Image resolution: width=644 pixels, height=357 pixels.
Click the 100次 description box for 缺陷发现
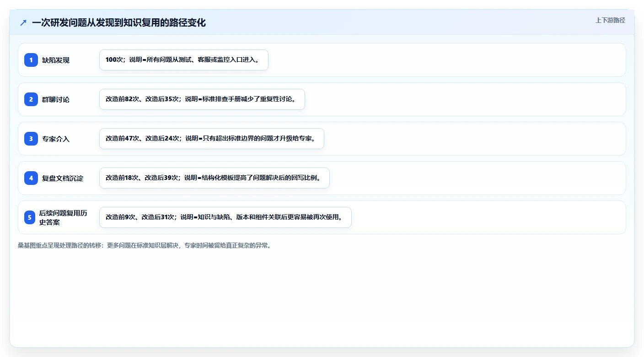click(x=184, y=60)
